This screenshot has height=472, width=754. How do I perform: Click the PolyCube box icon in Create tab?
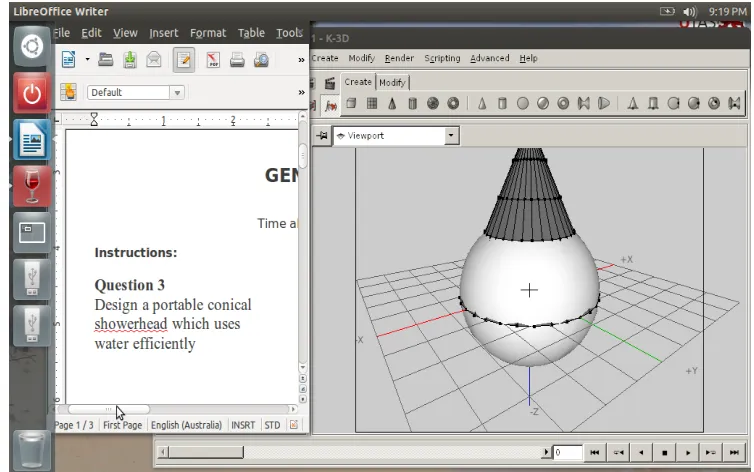pyautogui.click(x=352, y=103)
